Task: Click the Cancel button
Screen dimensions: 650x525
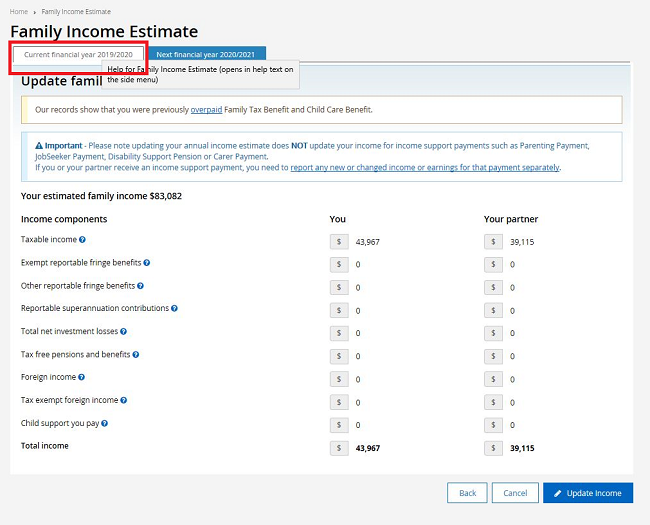Action: pos(515,493)
